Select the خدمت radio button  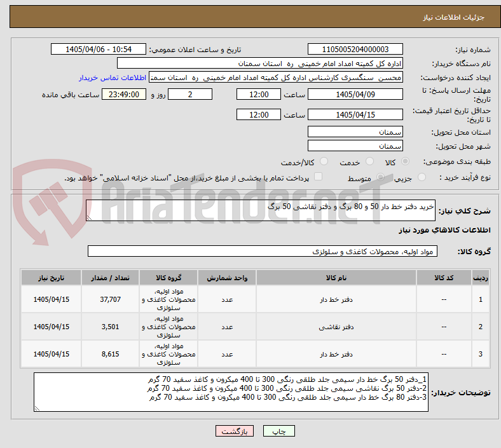pyautogui.click(x=369, y=161)
